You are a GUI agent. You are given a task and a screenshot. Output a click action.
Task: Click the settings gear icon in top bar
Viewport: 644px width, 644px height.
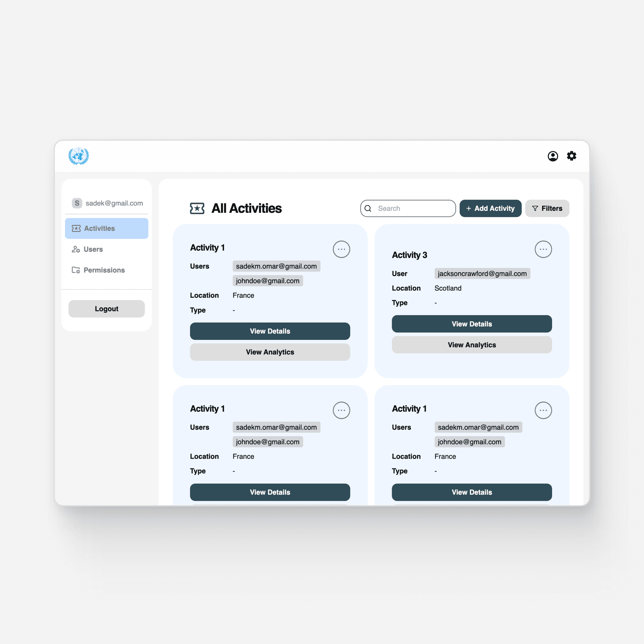tap(571, 156)
